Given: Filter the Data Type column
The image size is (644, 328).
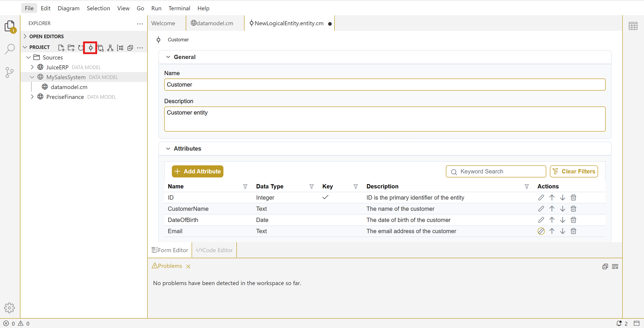Looking at the screenshot, I should click(311, 187).
